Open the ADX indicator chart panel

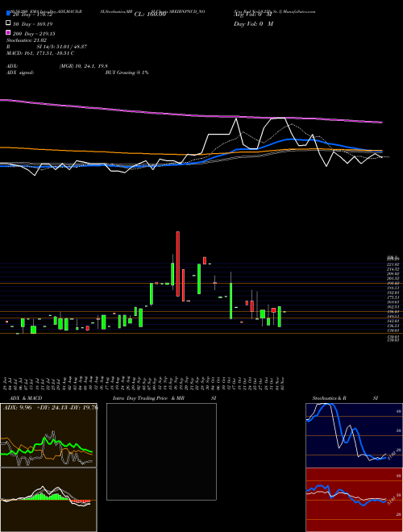click(48, 435)
